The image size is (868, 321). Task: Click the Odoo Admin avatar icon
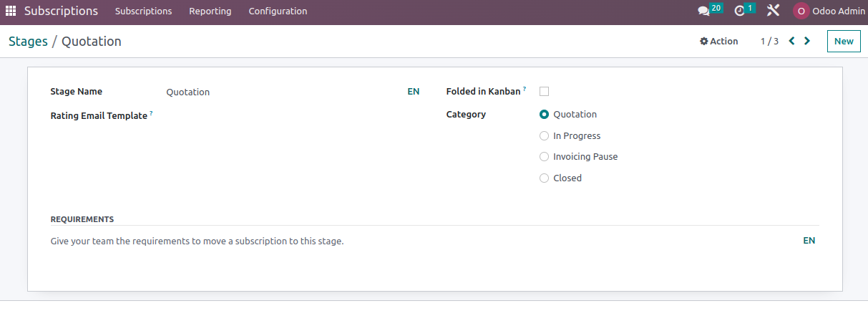click(801, 11)
